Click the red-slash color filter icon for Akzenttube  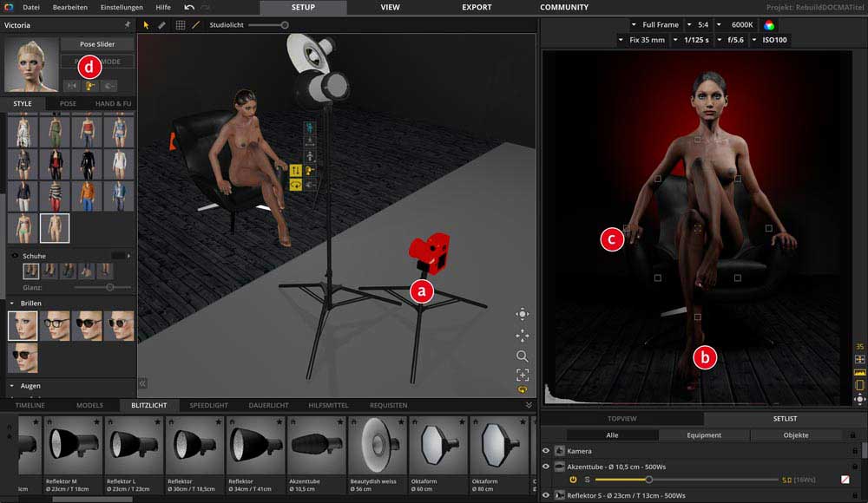coord(845,480)
